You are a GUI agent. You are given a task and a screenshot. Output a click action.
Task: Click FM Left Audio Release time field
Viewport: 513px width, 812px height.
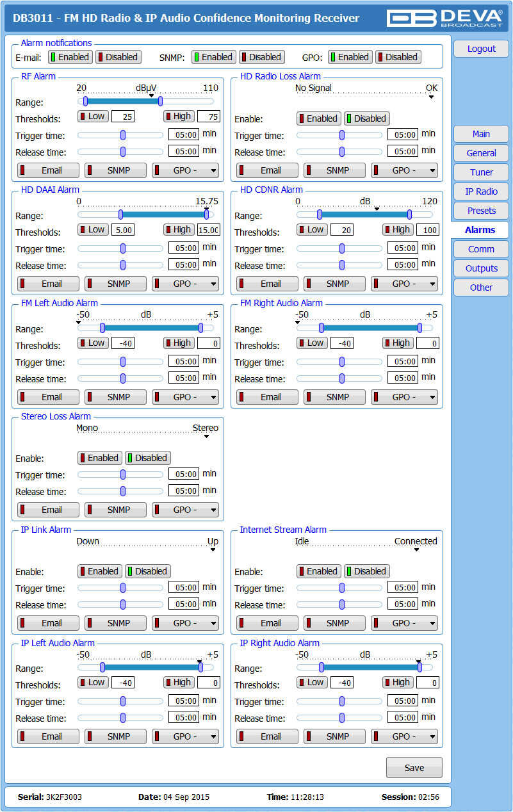[184, 378]
